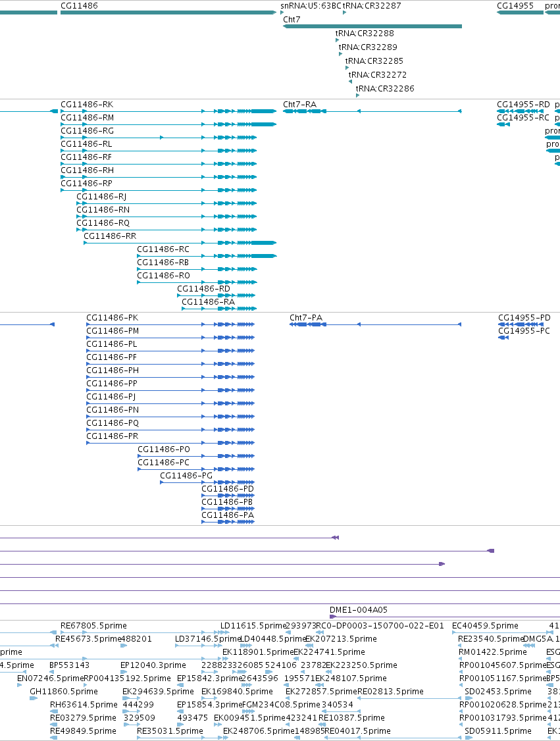Select protein CG11486-PH
Image resolution: width=560 pixels, height=741 pixels.
170,377
